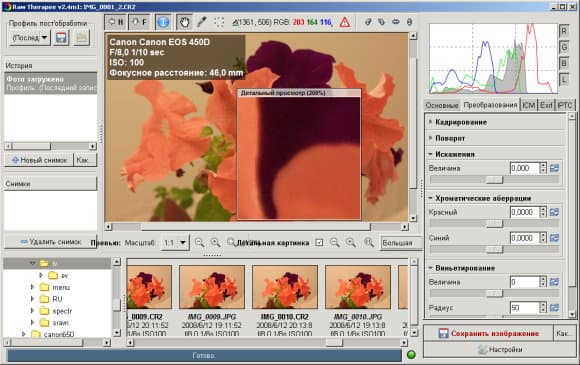580x365 pixels.
Task: Select the Фото загружено history entry
Action: click(51, 83)
